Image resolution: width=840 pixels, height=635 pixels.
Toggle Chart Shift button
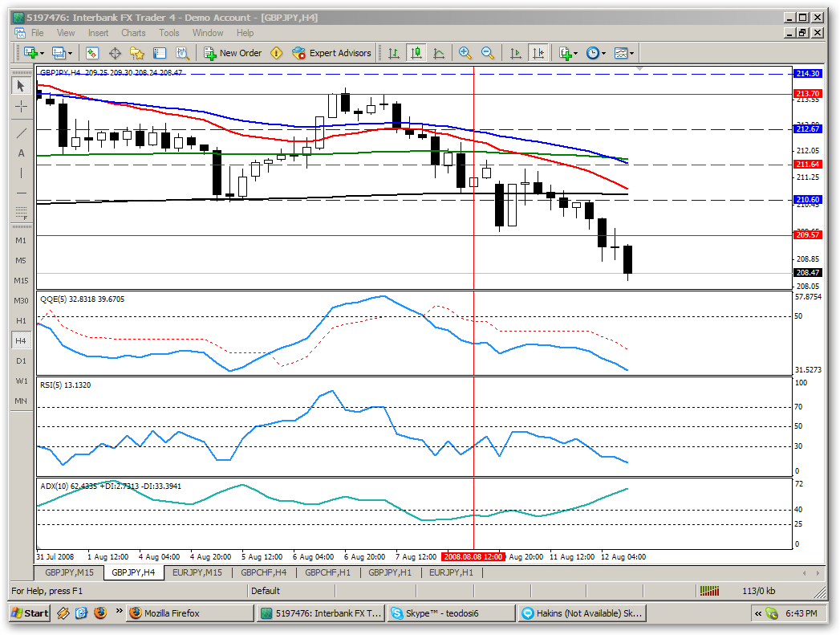coord(538,53)
